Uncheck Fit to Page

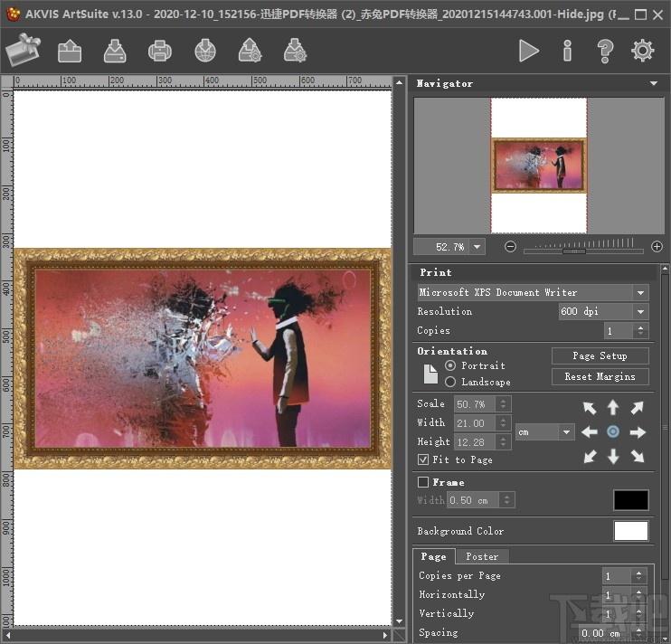pos(423,459)
